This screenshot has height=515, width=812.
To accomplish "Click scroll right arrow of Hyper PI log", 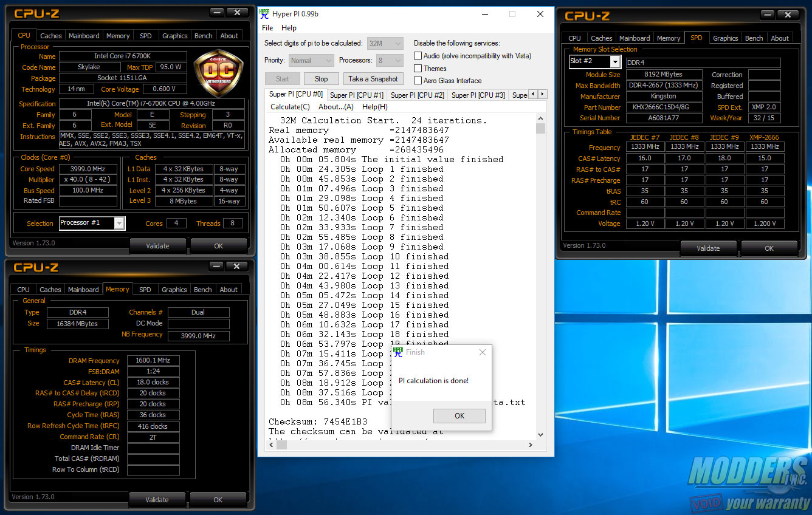I will click(x=531, y=445).
